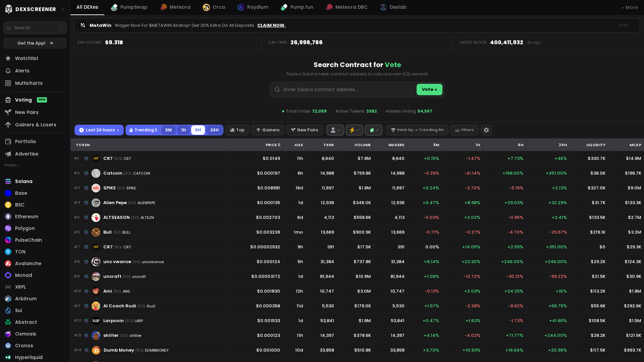Select the XRPL chain
This screenshot has height=362, width=644.
pyautogui.click(x=35, y=287)
